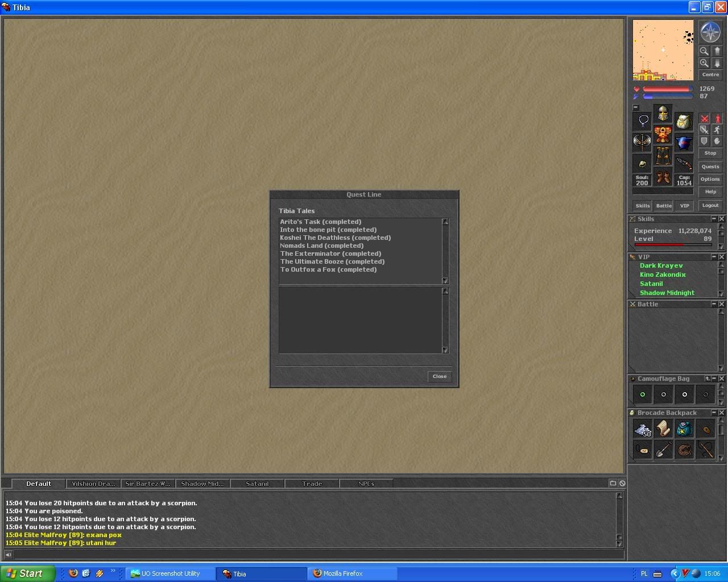
Task: Click the scroll item in Brocade Backpack
Action: click(x=664, y=429)
